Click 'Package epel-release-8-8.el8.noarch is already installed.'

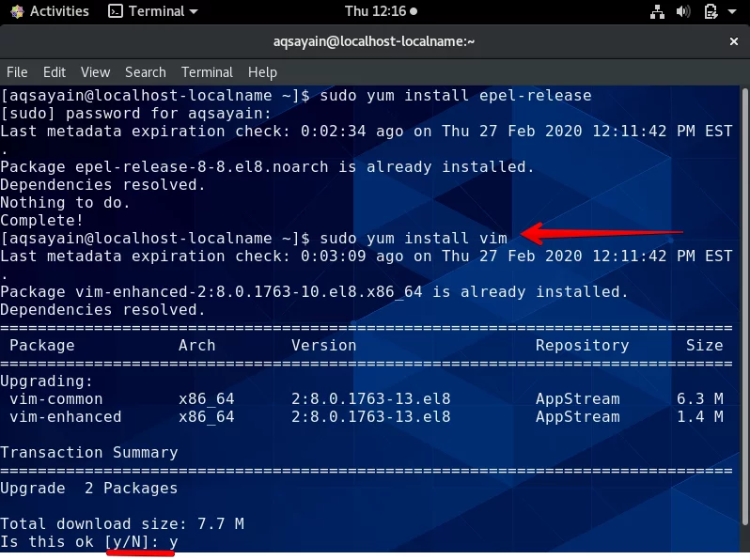click(267, 167)
